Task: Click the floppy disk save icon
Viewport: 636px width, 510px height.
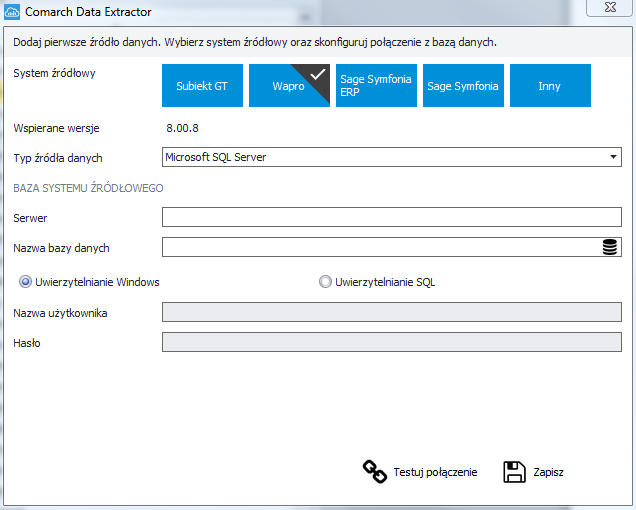Action: click(514, 472)
